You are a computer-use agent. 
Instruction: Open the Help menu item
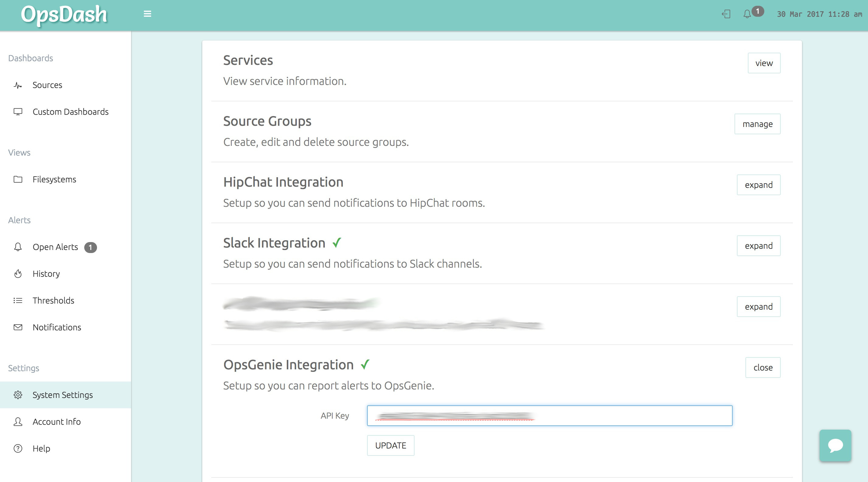tap(41, 449)
